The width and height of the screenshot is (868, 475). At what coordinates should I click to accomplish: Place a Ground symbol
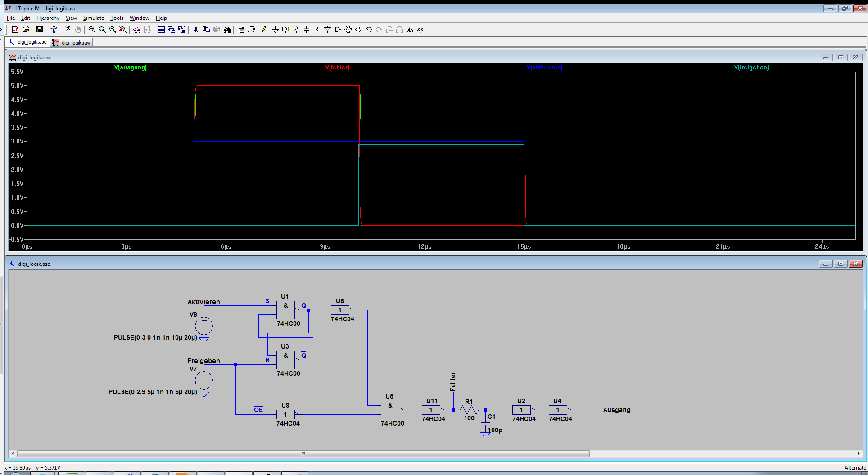[275, 29]
